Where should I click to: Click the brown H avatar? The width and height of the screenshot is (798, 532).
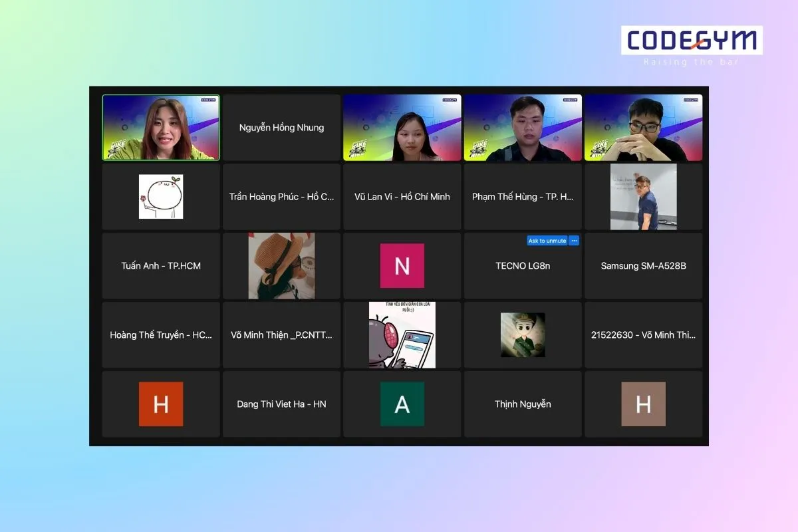coord(643,404)
